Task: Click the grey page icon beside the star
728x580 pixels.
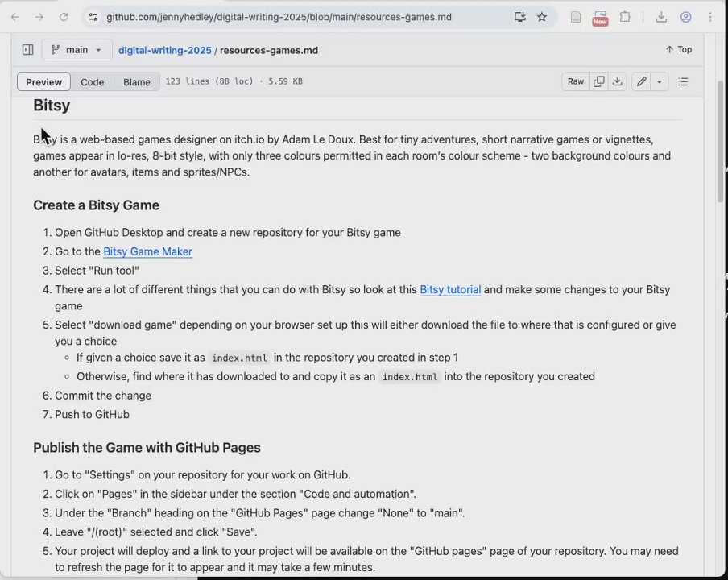Action: pos(576,17)
